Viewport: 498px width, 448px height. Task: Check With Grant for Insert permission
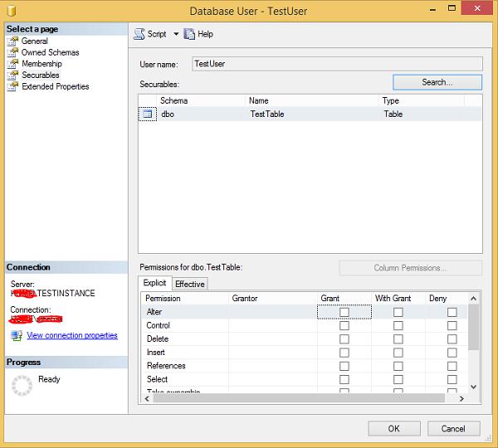click(x=398, y=353)
